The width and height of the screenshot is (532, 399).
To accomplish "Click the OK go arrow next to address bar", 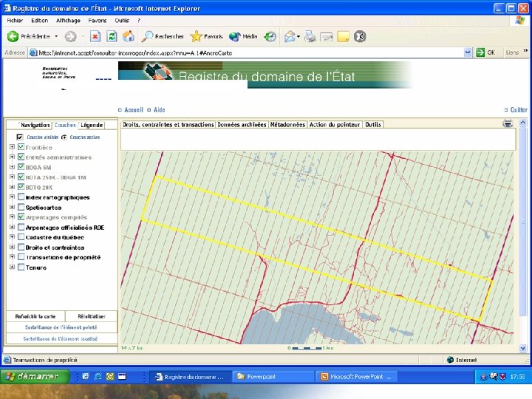I will [x=480, y=52].
